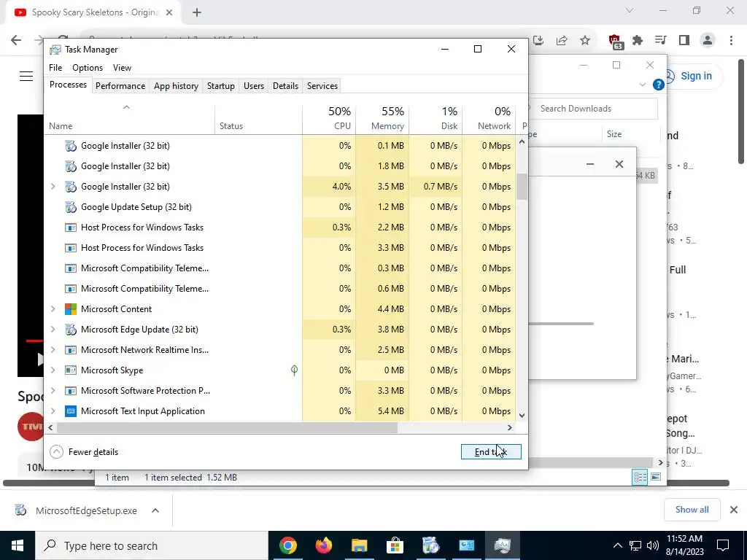Open Chrome three-dot menu

pyautogui.click(x=731, y=41)
